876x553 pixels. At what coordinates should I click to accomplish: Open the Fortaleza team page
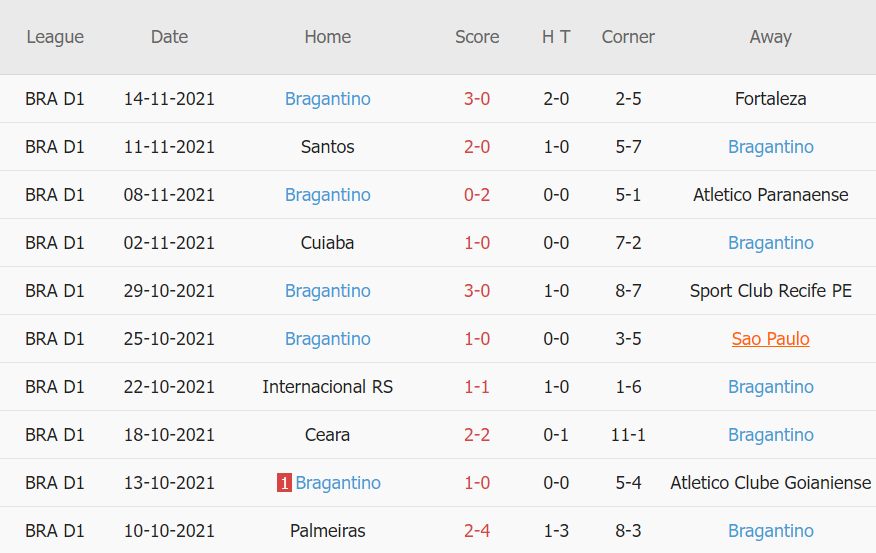[770, 99]
